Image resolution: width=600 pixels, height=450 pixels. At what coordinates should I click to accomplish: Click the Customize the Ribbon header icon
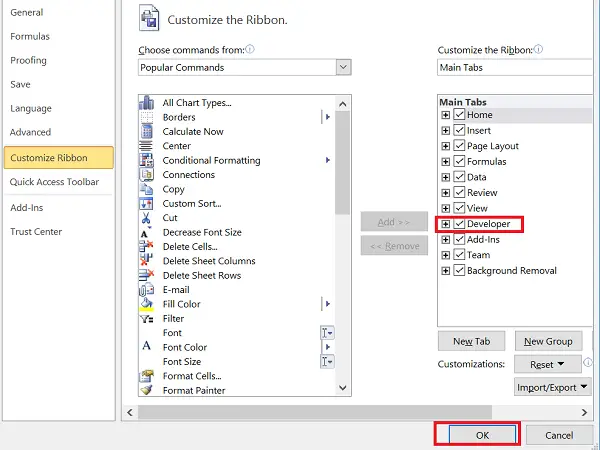[x=149, y=18]
